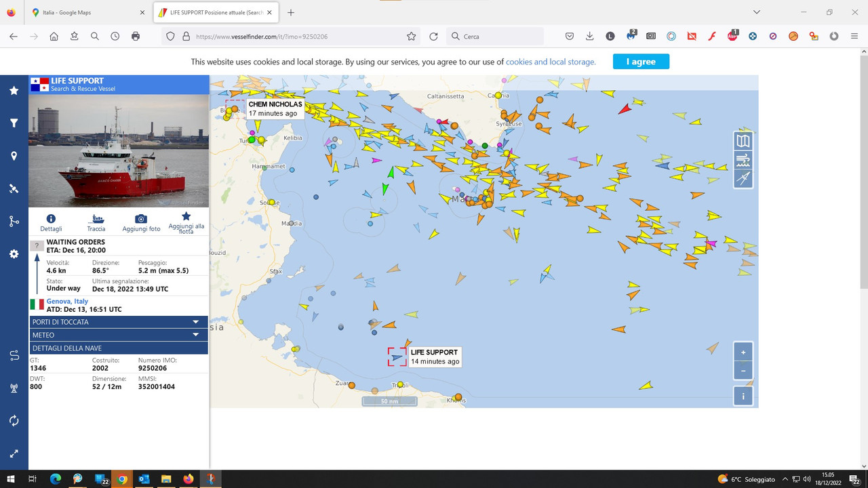Open the route branch icon in the sidebar

click(14, 221)
